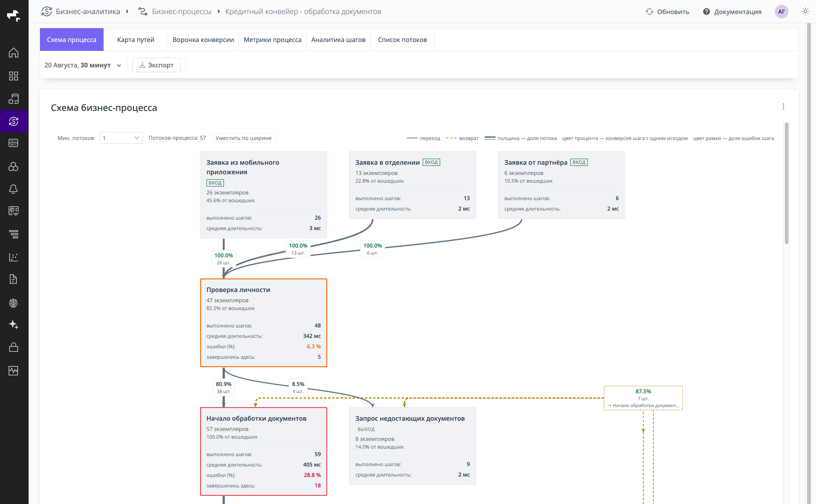Open the stacked rows sidebar icon

[14, 234]
